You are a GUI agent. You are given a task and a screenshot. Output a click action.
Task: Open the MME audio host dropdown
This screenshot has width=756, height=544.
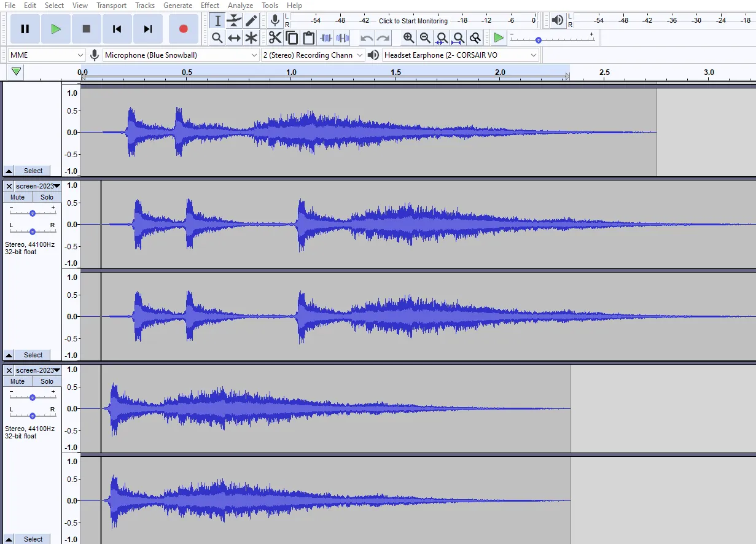click(x=80, y=55)
